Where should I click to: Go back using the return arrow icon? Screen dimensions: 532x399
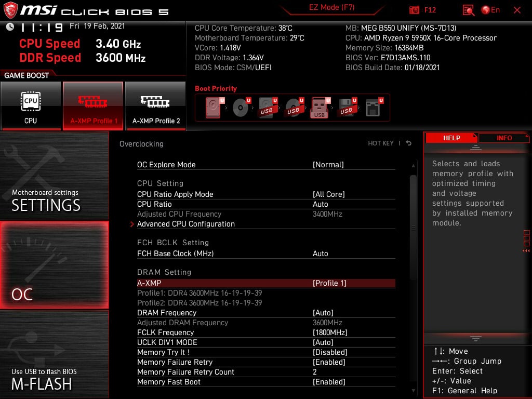pyautogui.click(x=409, y=143)
